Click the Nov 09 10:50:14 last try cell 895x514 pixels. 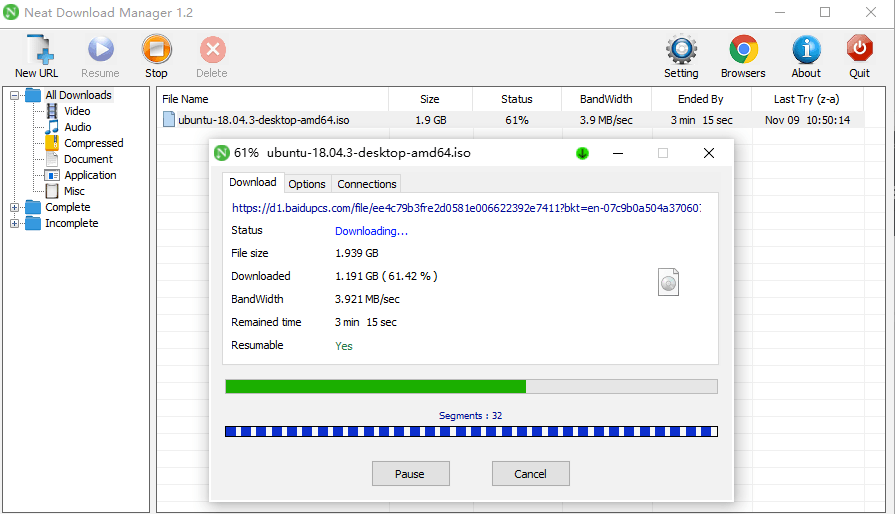coord(807,120)
